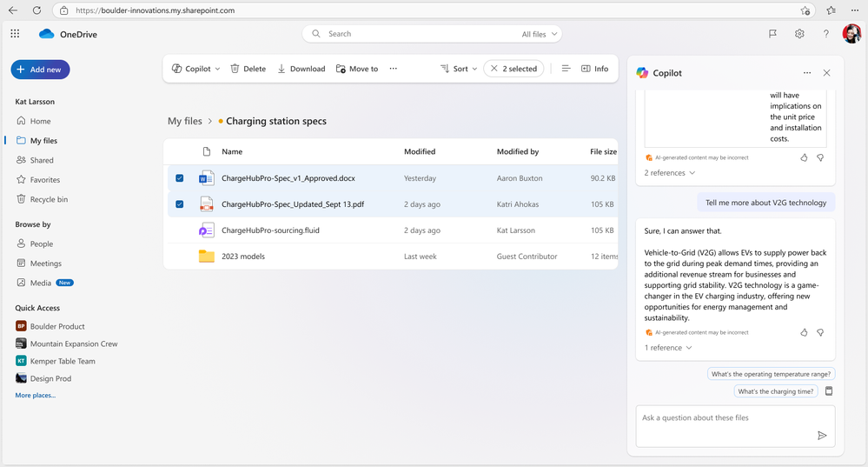Go to Home in the sidebar
Viewport: 868px width, 467px height.
tap(34, 121)
